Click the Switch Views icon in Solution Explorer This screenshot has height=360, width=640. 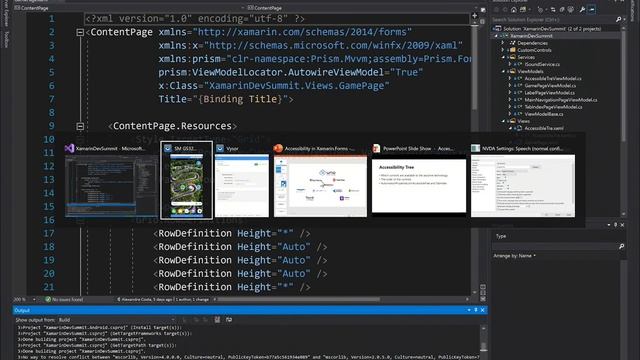pyautogui.click(x=523, y=10)
